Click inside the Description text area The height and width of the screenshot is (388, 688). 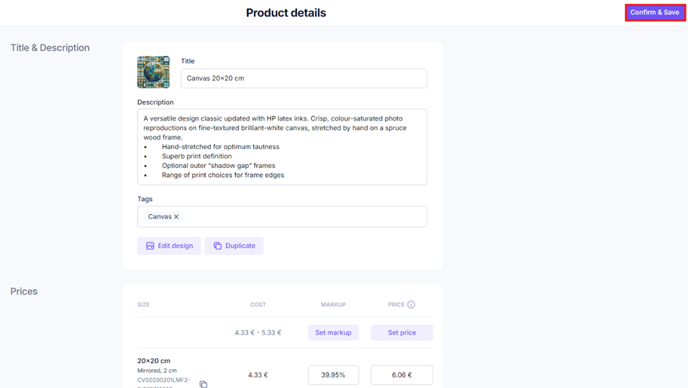(282, 147)
